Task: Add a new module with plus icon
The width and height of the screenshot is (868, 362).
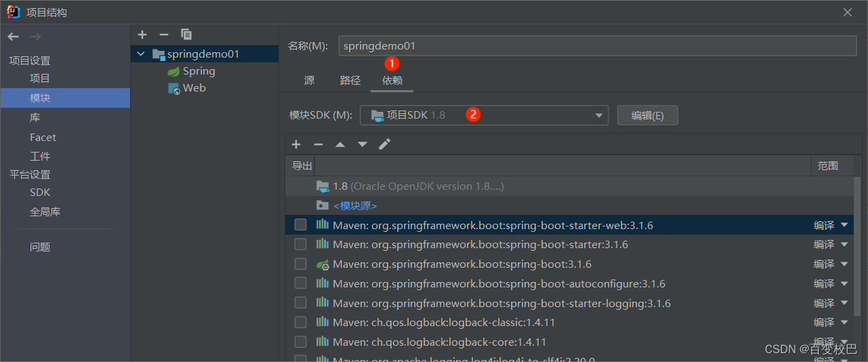Action: point(142,35)
